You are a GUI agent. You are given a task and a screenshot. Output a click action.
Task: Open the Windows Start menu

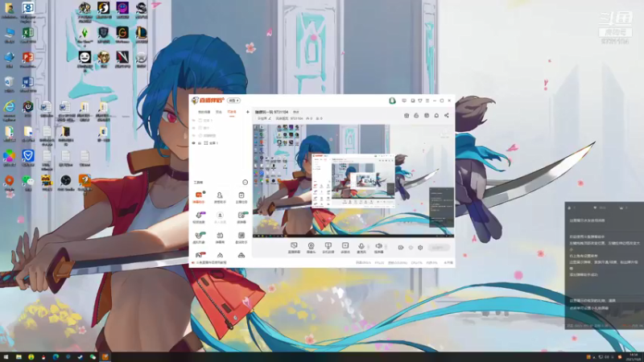pyautogui.click(x=6, y=356)
